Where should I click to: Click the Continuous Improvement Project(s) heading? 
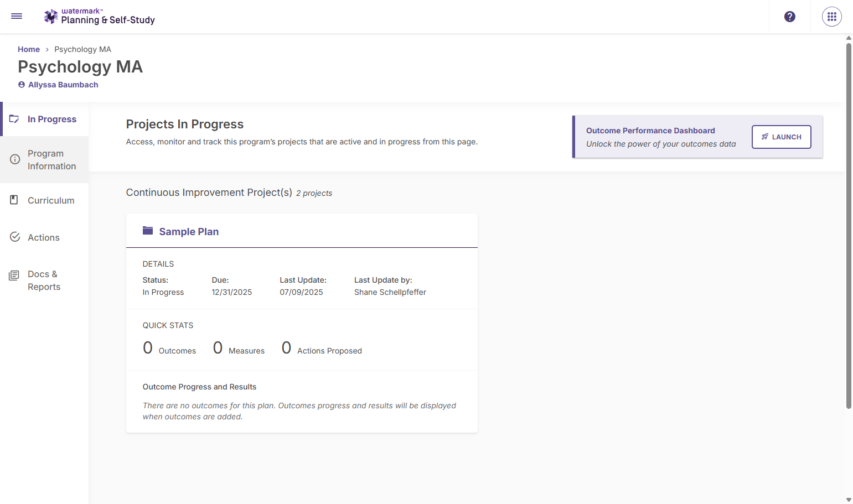[209, 193]
